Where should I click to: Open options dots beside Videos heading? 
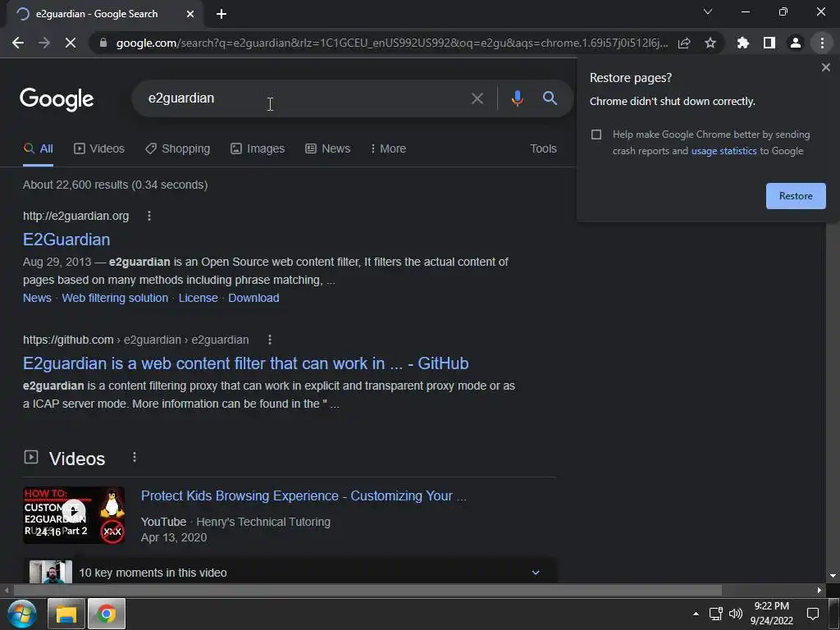(135, 457)
